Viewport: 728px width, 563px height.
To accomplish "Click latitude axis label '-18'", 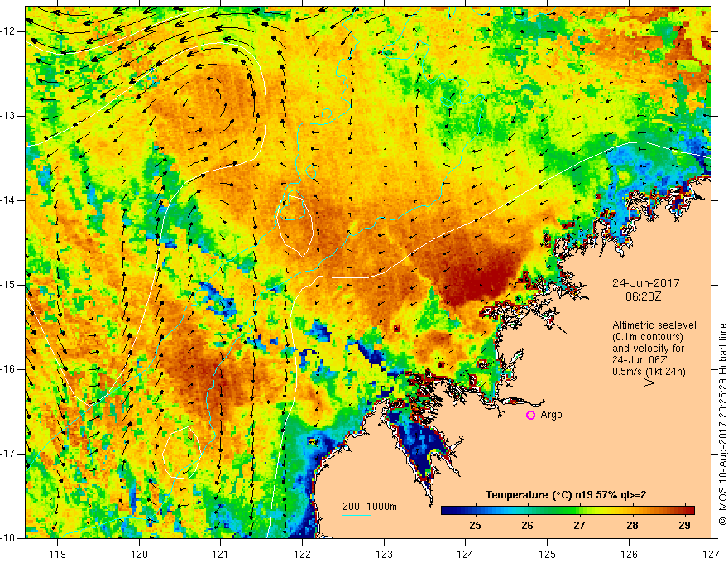I will (9, 538).
